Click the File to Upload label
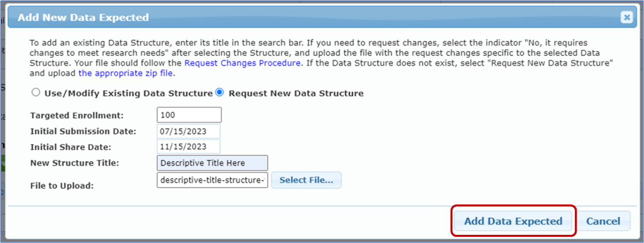Screen dimensions: 644x243 point(62,186)
